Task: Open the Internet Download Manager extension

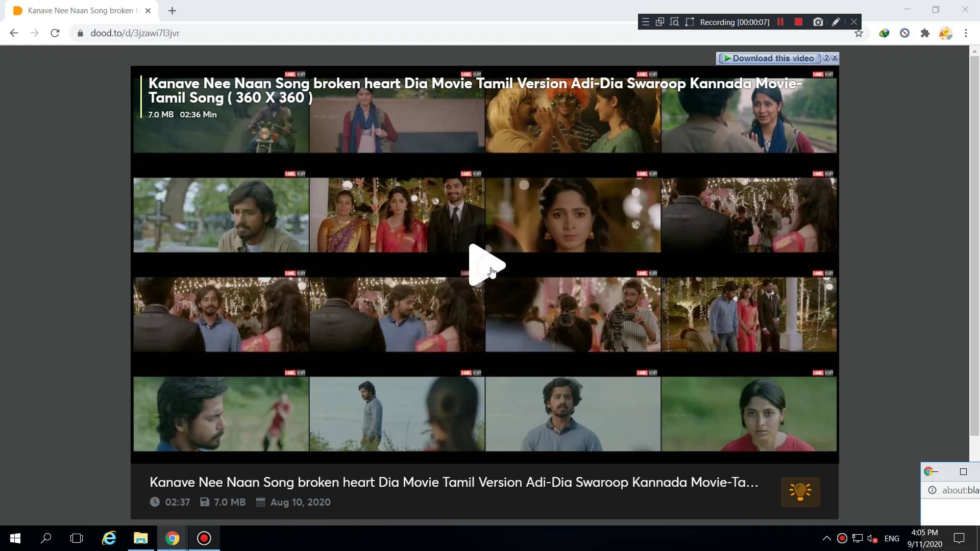Action: [884, 33]
